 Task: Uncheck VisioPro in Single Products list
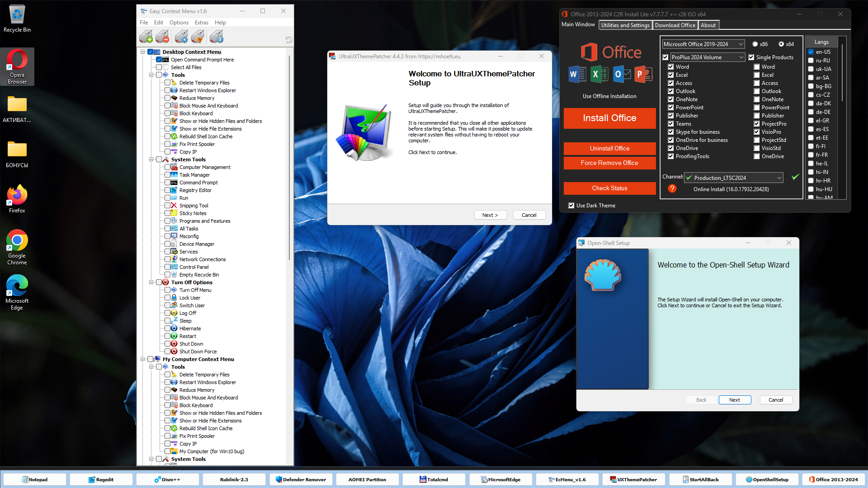point(756,132)
